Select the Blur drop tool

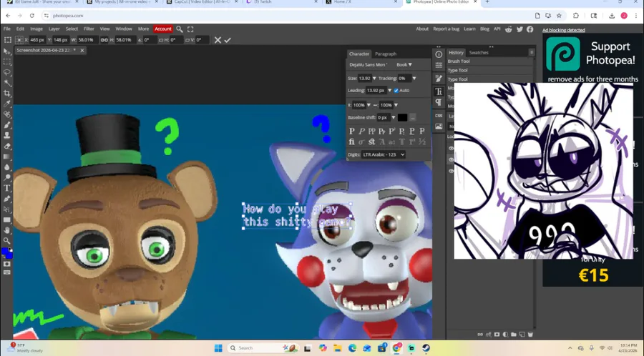pyautogui.click(x=7, y=167)
